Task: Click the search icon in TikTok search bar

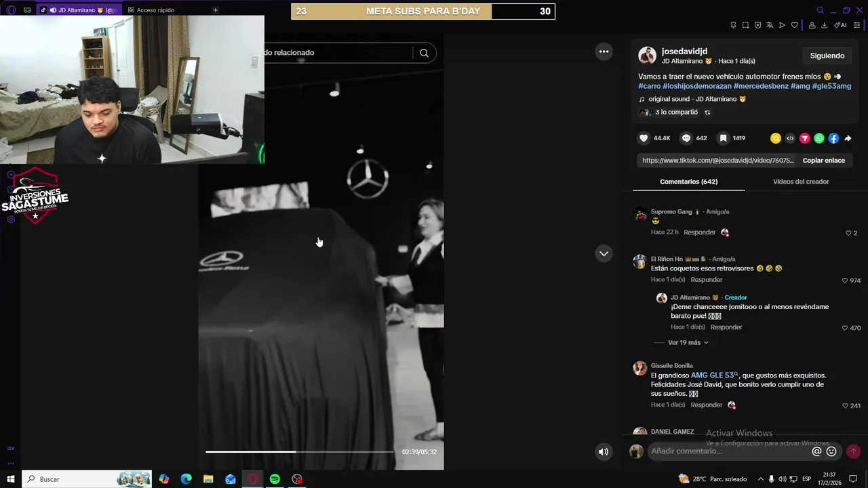Action: click(x=424, y=53)
